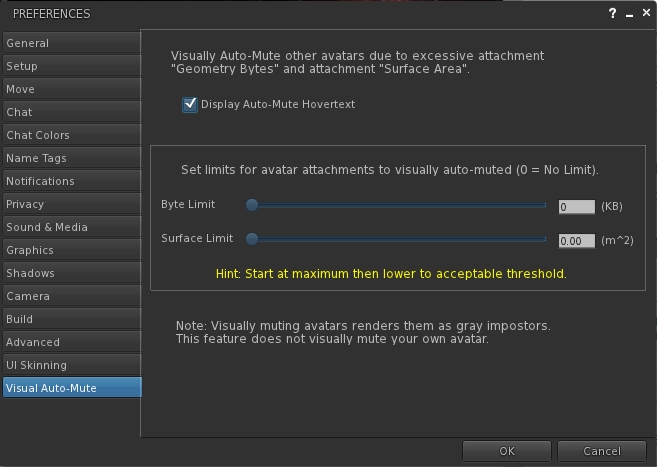Image resolution: width=657 pixels, height=467 pixels.
Task: Click the Surface Limit m^2 input field
Action: (x=576, y=241)
